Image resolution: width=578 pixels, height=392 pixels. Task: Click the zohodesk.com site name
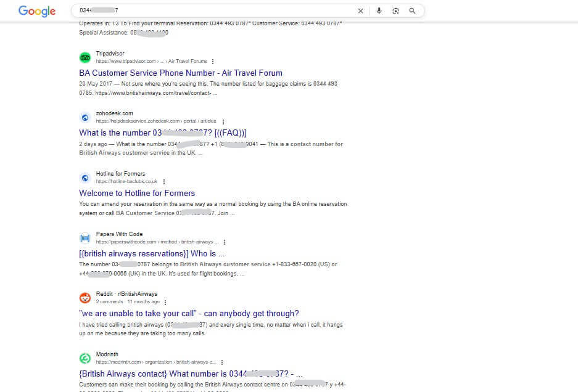click(114, 113)
